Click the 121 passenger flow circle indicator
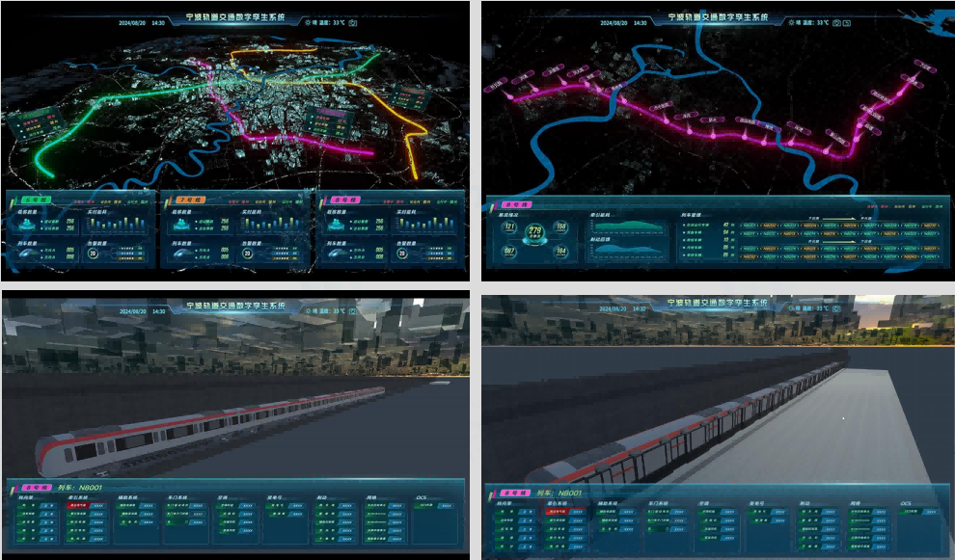 pyautogui.click(x=509, y=227)
